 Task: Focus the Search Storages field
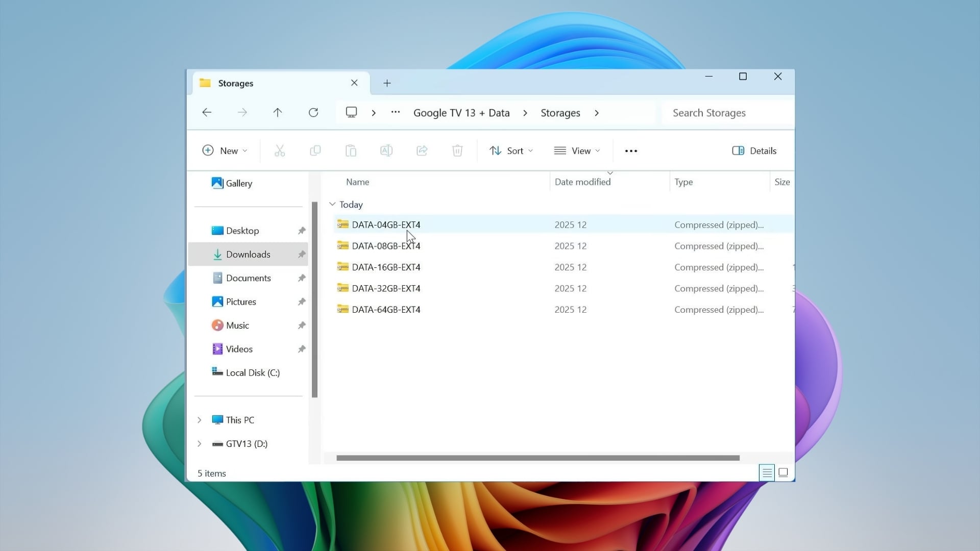click(x=728, y=113)
